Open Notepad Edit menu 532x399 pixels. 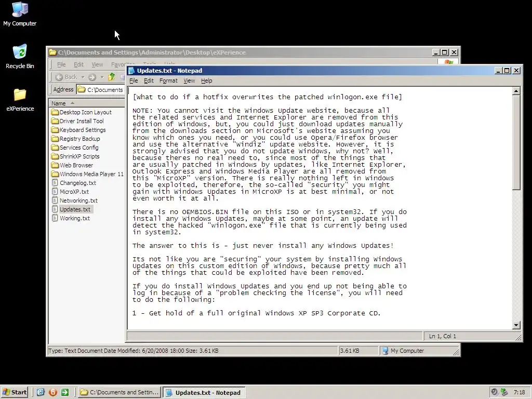click(149, 81)
